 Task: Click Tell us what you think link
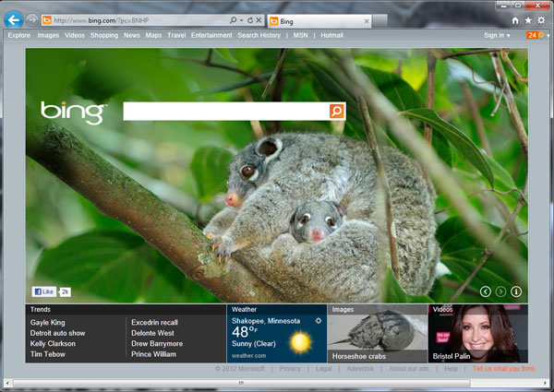[504, 369]
